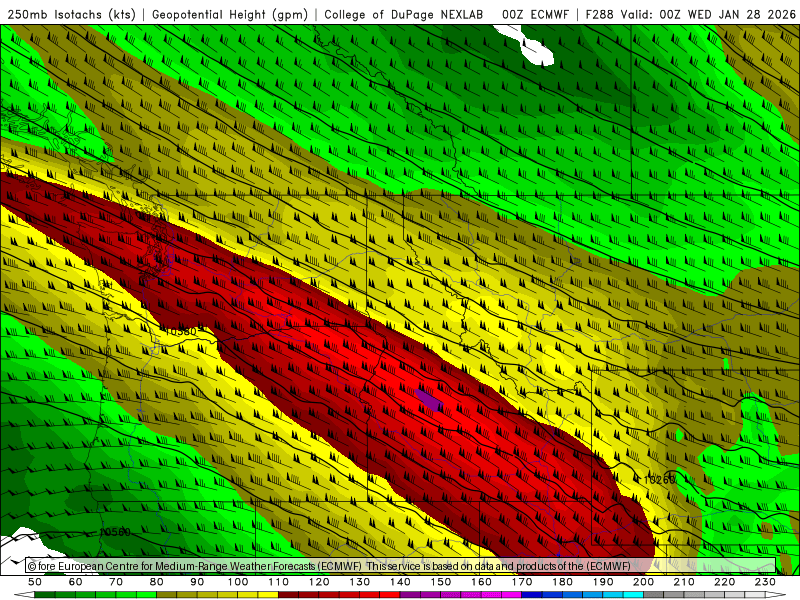Click the legend value 120
Image resolution: width=800 pixels, height=600 pixels.
pyautogui.click(x=319, y=582)
